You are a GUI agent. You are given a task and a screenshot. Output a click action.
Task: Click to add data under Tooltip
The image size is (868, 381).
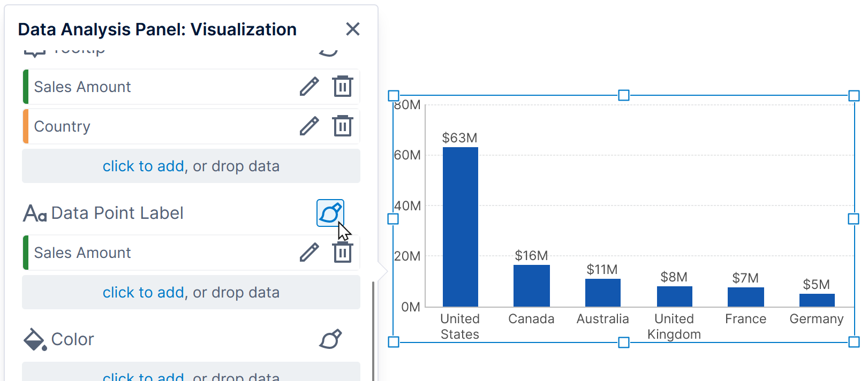tap(143, 166)
